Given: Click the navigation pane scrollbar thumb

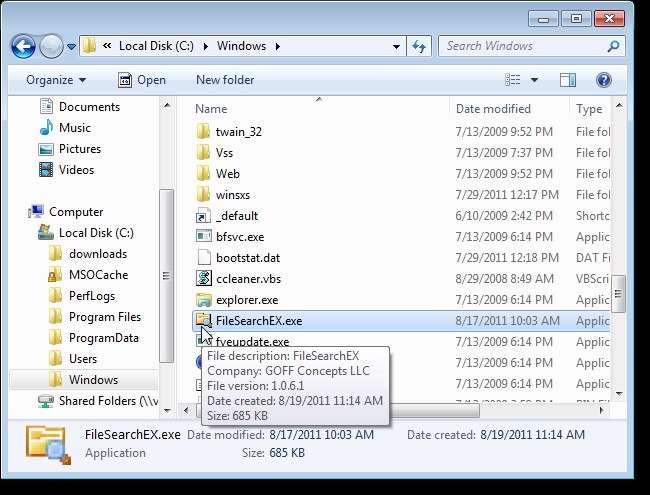Looking at the screenshot, I should click(167, 276).
